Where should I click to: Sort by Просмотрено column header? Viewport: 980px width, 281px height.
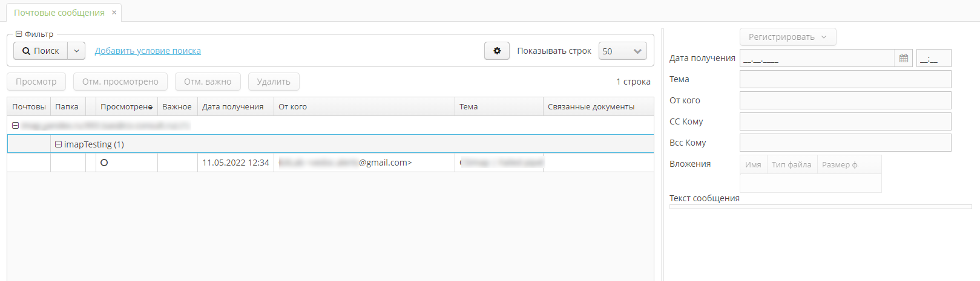[x=127, y=106]
